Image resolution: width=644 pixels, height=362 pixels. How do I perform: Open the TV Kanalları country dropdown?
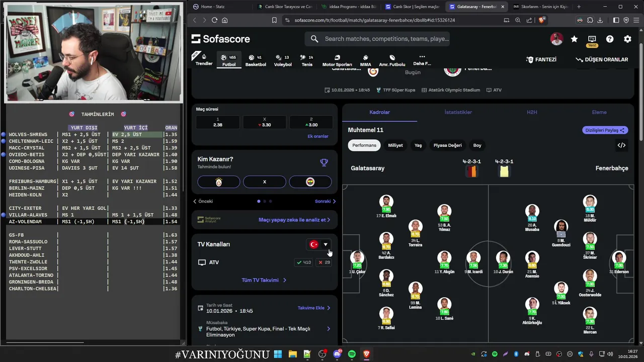[319, 244]
